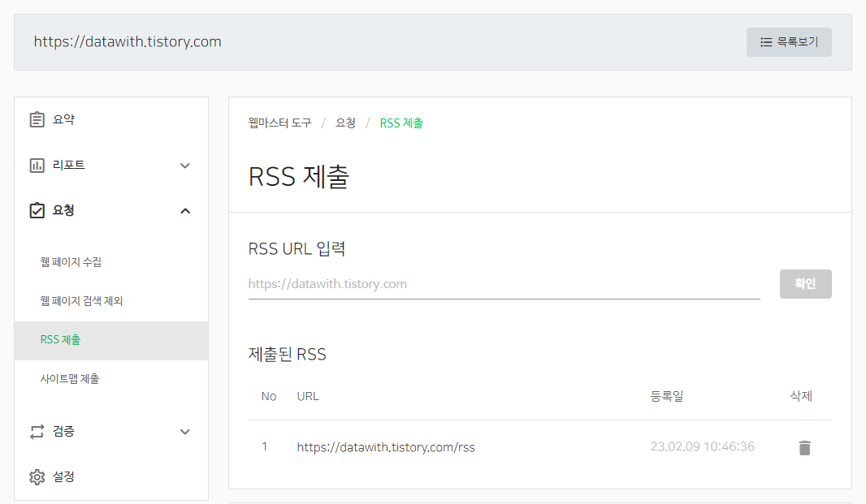Expand the 검증 section chevron

point(185,431)
